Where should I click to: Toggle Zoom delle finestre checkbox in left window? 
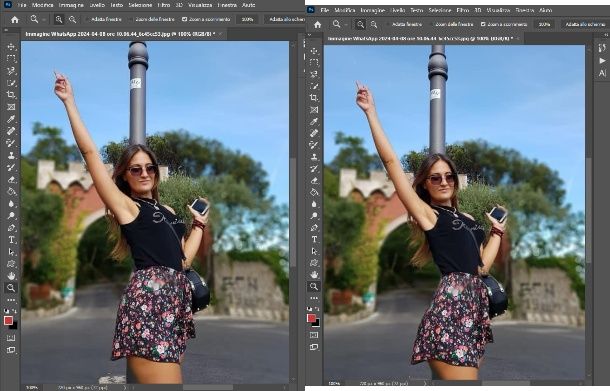pos(131,19)
